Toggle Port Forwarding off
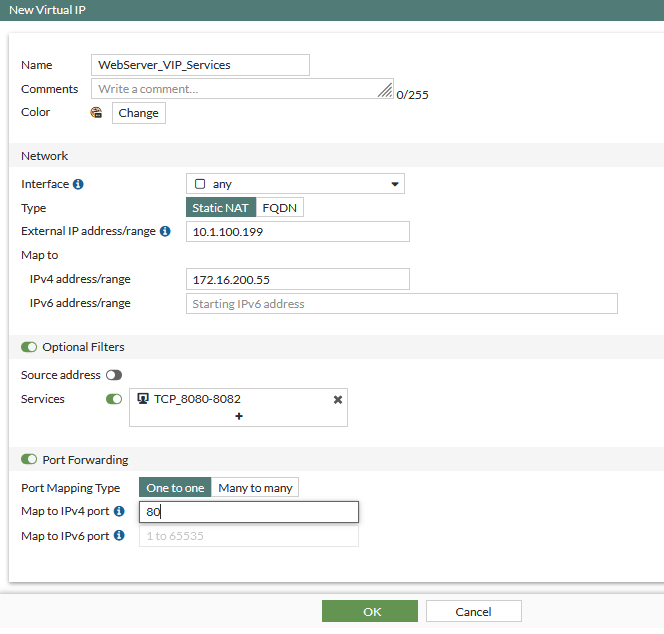Image resolution: width=664 pixels, height=634 pixels. (x=28, y=460)
